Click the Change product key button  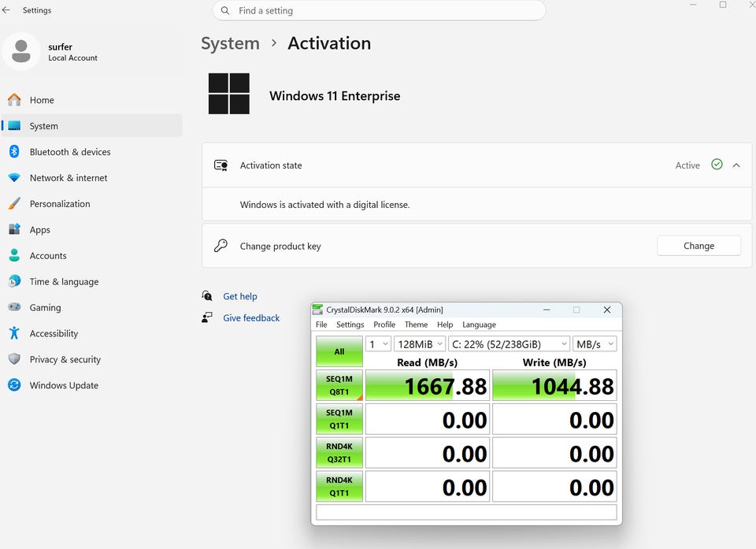(x=699, y=246)
